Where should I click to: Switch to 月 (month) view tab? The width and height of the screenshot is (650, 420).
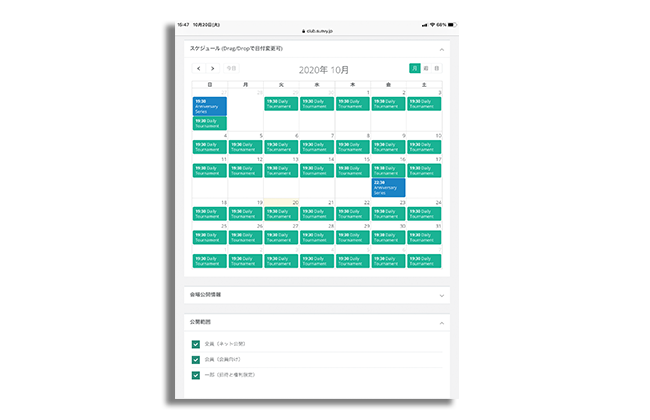(414, 68)
